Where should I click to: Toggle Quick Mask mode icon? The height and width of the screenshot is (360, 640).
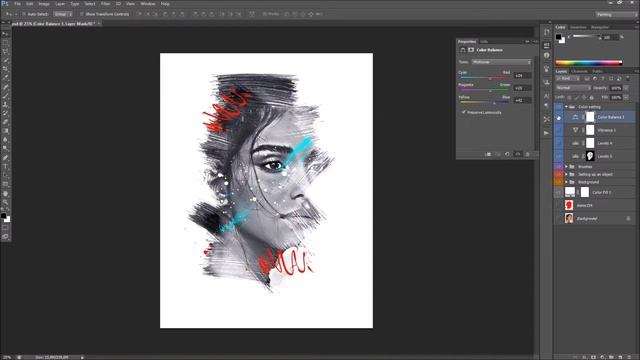click(x=5, y=228)
